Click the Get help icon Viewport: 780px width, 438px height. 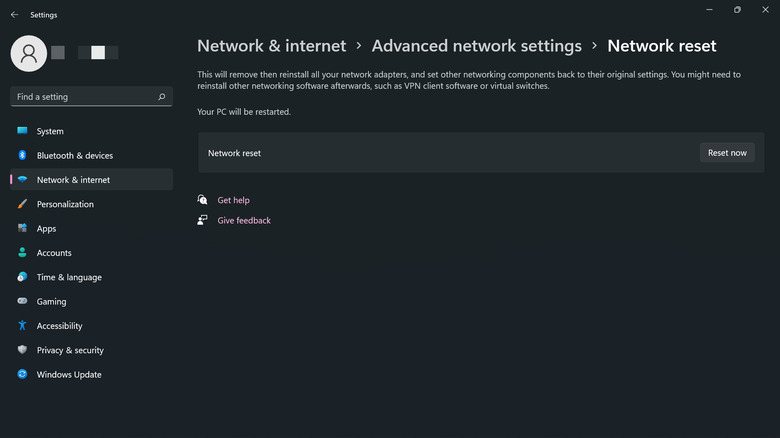[203, 200]
